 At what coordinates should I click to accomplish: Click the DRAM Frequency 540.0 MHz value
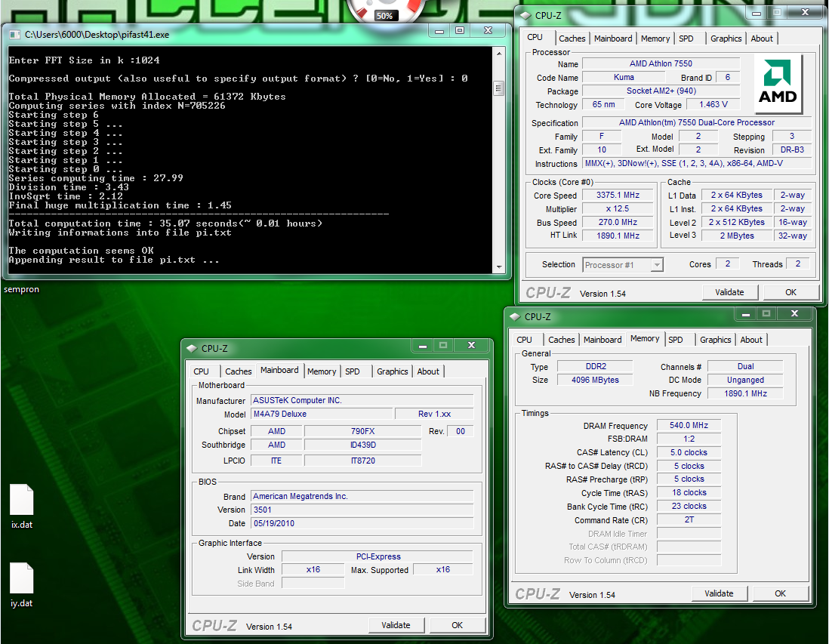click(x=689, y=425)
